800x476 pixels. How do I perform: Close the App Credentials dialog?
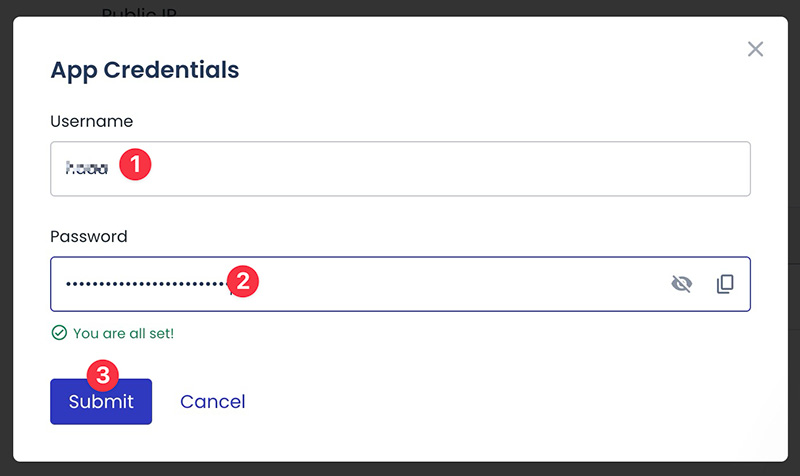coord(755,49)
